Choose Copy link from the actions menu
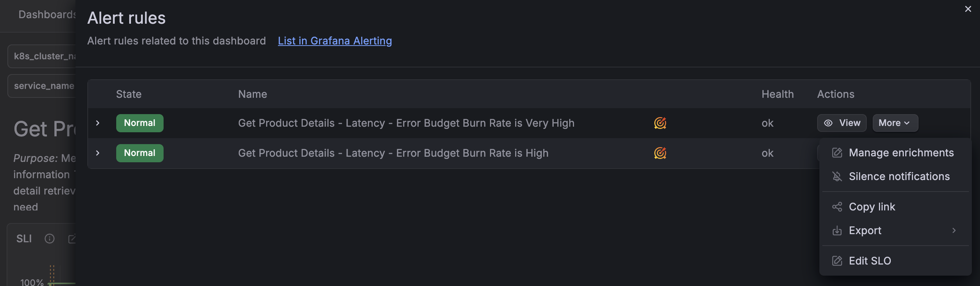980x286 pixels. click(x=872, y=206)
